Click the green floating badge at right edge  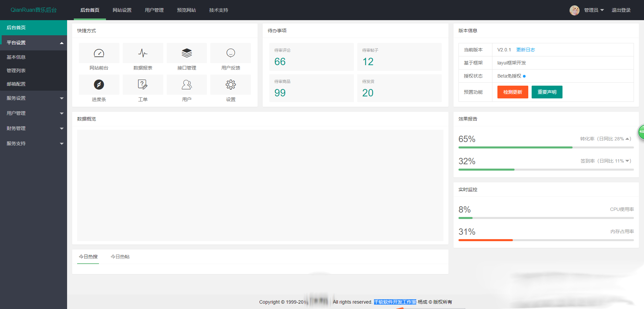(x=641, y=132)
